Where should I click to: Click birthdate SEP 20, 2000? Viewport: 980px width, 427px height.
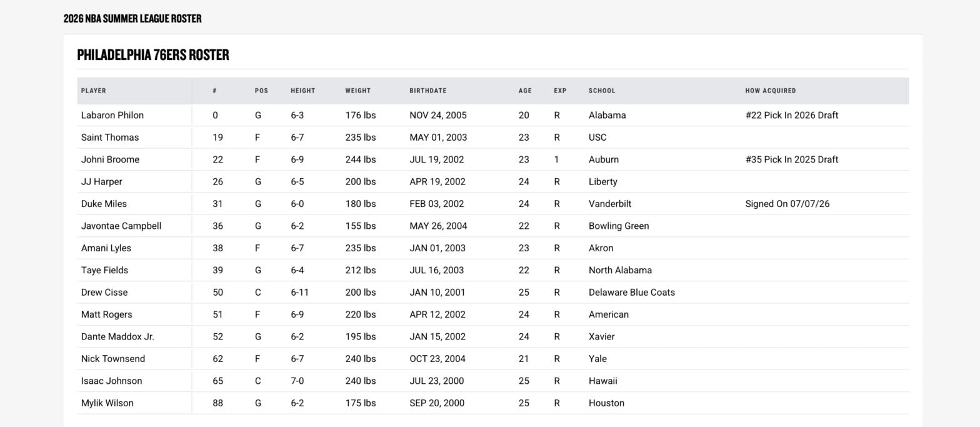click(x=437, y=403)
